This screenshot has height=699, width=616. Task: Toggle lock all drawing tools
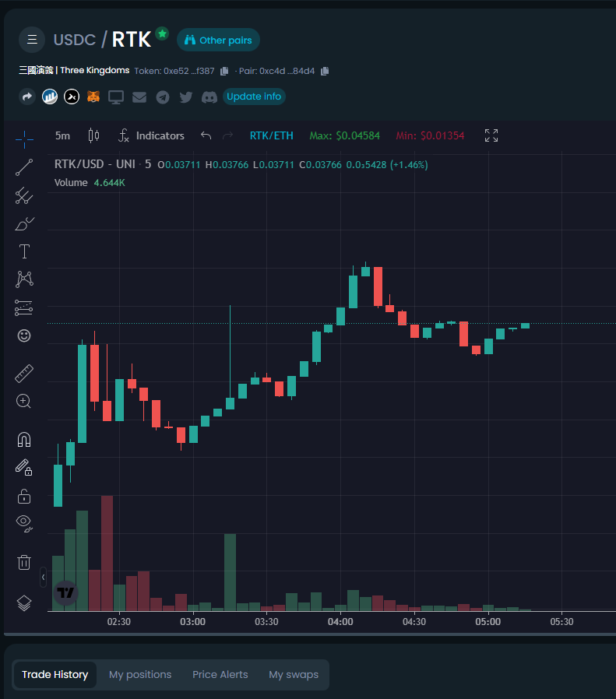(24, 496)
